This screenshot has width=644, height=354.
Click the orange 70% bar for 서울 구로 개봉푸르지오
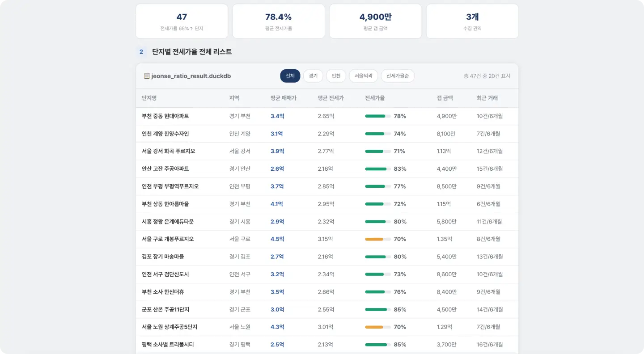[378, 239]
